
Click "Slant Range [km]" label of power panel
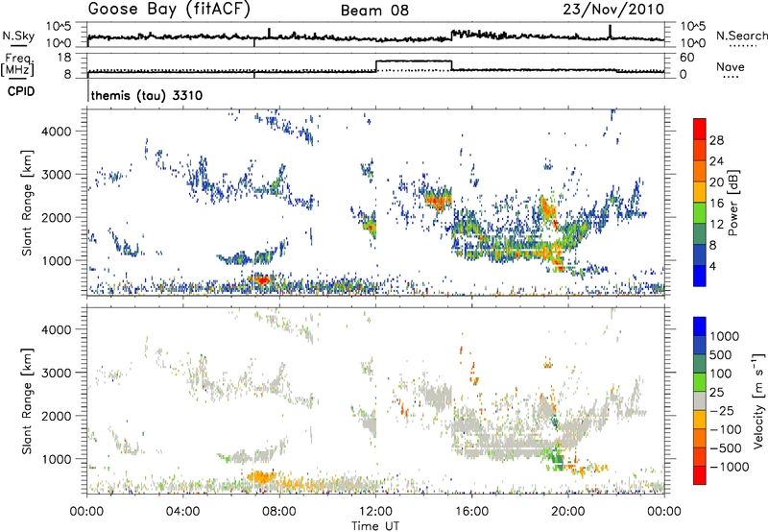click(27, 203)
